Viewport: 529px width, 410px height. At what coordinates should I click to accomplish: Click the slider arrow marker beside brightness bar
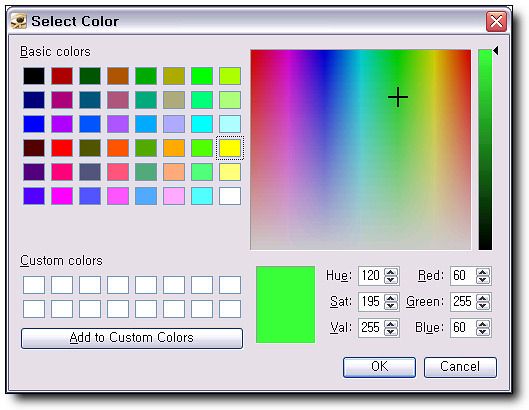click(x=495, y=51)
